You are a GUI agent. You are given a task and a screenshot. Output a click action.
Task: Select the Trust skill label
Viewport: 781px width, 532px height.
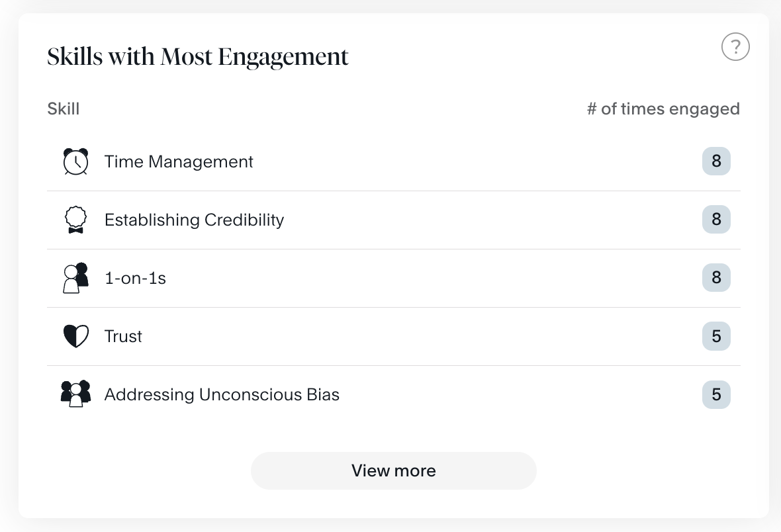[123, 336]
